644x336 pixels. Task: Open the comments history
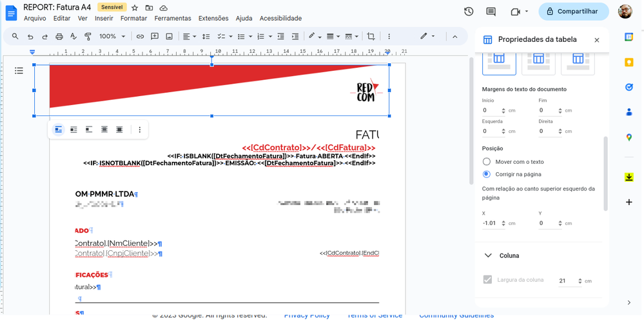click(x=491, y=12)
